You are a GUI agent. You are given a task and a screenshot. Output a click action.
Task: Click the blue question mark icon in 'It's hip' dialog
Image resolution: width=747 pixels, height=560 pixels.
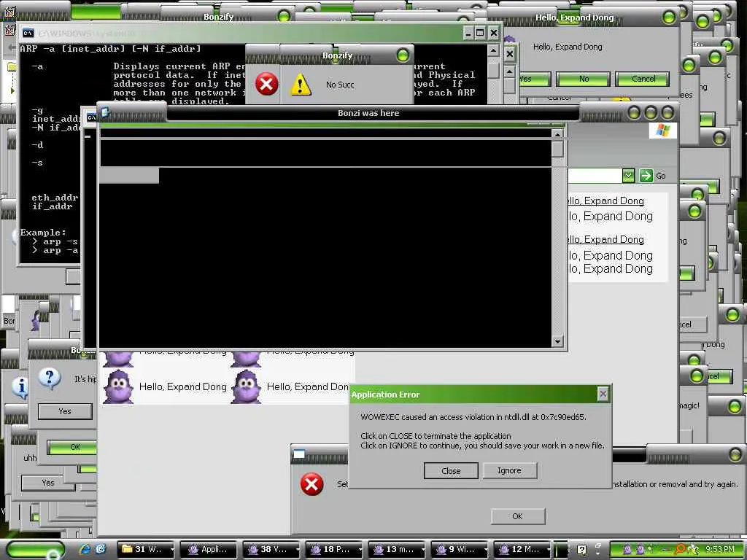click(49, 379)
